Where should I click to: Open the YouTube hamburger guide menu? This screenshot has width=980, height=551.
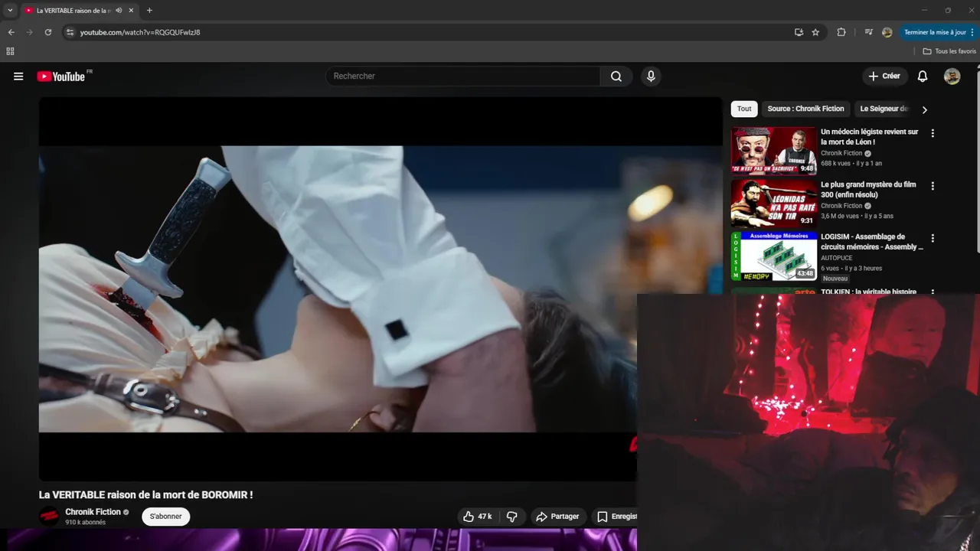[x=18, y=77]
